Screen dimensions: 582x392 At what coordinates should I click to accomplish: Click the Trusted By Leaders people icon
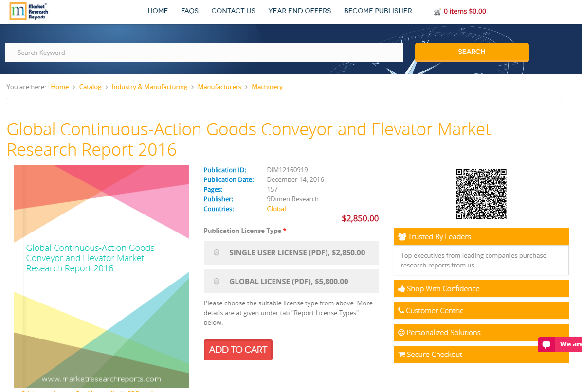(402, 236)
